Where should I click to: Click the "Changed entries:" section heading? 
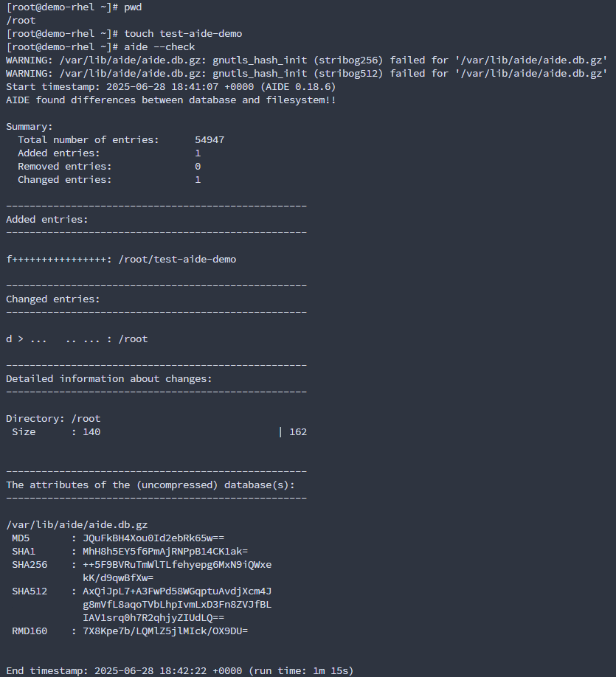click(52, 299)
